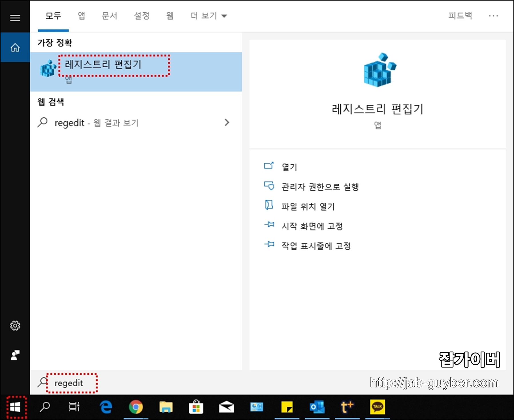Start Google Chrome from the taskbar
This screenshot has height=420, width=514.
click(x=136, y=407)
